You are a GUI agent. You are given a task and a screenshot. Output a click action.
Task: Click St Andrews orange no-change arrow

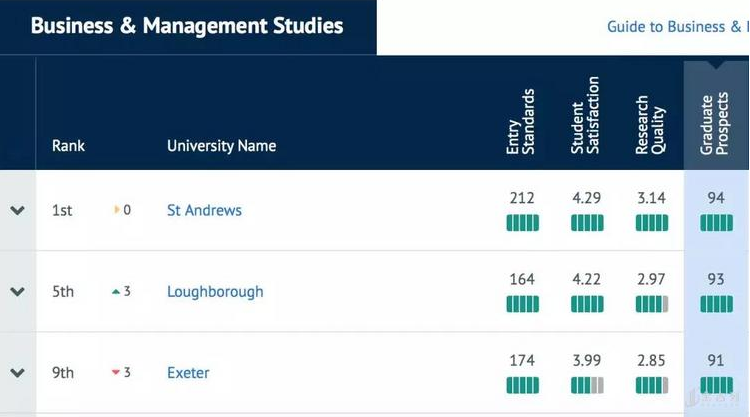[x=117, y=211]
